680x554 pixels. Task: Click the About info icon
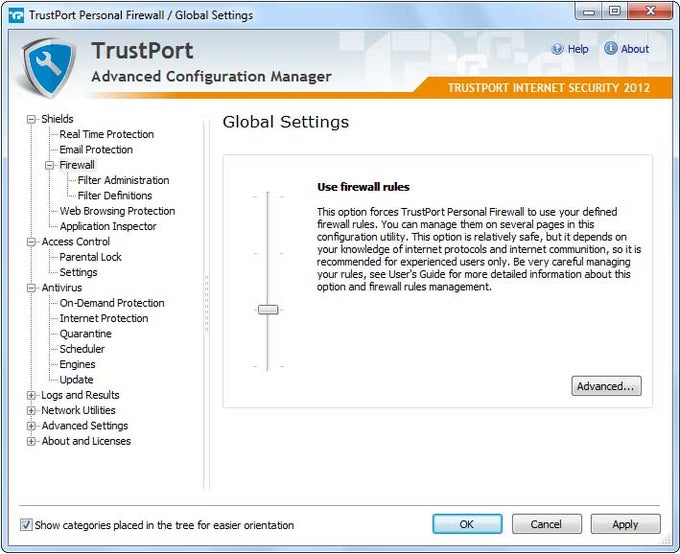click(x=611, y=49)
